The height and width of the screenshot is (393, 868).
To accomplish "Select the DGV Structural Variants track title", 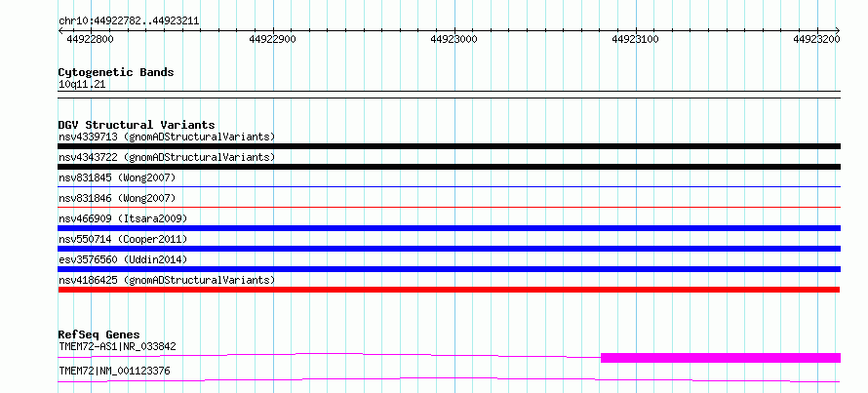I will [137, 125].
